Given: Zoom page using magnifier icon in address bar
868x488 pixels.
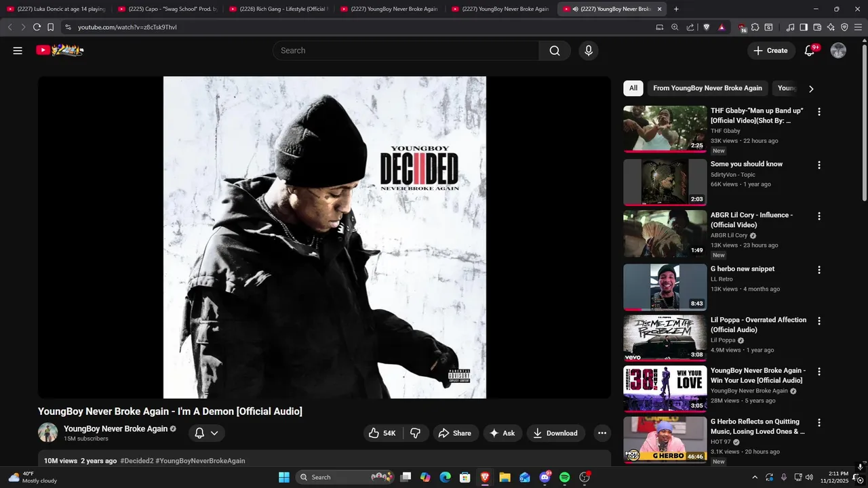Looking at the screenshot, I should 675,27.
